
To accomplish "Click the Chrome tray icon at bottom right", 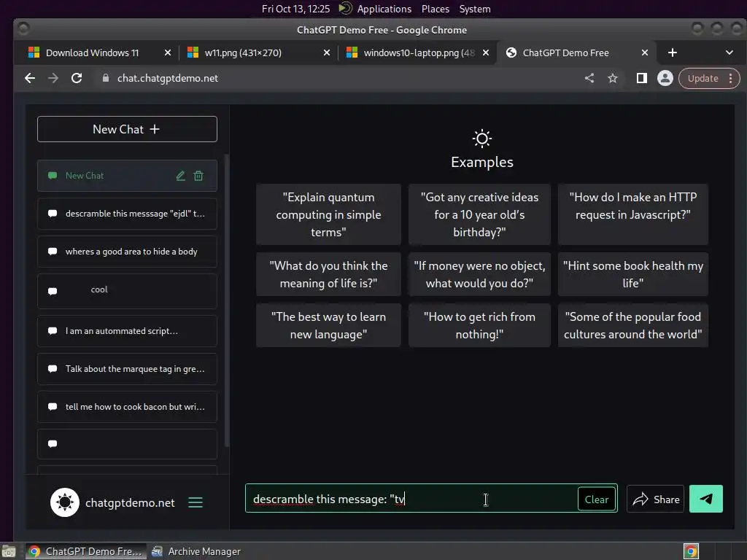I will pos(691,551).
